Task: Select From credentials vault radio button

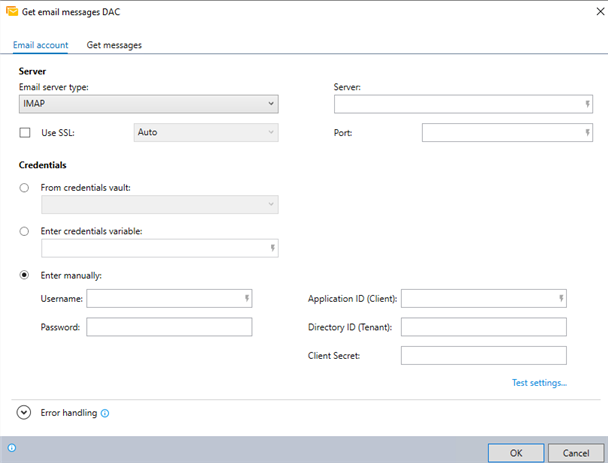Action: pyautogui.click(x=24, y=187)
